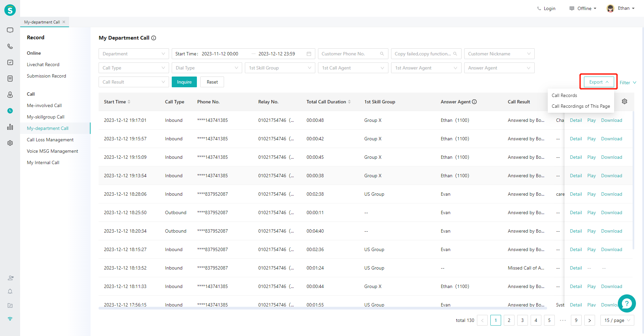This screenshot has height=336, width=644.
Task: Open the Department dropdown
Action: [x=134, y=54]
